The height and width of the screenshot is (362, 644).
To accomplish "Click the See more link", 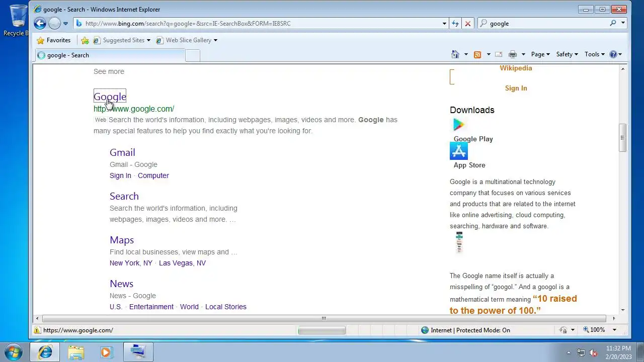I will 109,71.
